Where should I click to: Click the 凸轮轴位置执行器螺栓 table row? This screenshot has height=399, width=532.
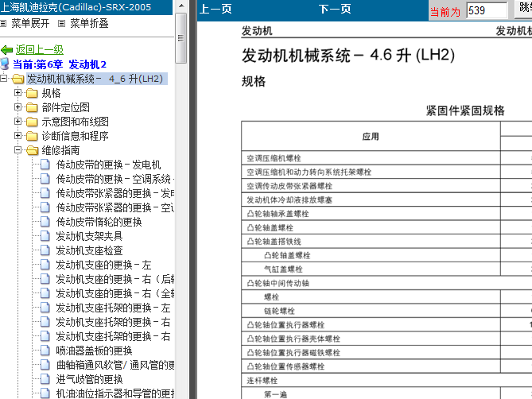[x=386, y=325]
